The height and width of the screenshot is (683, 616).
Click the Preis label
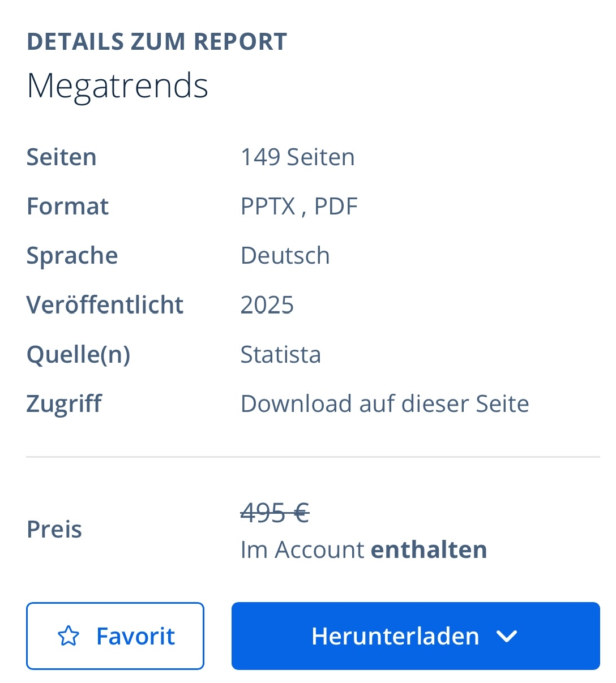54,530
